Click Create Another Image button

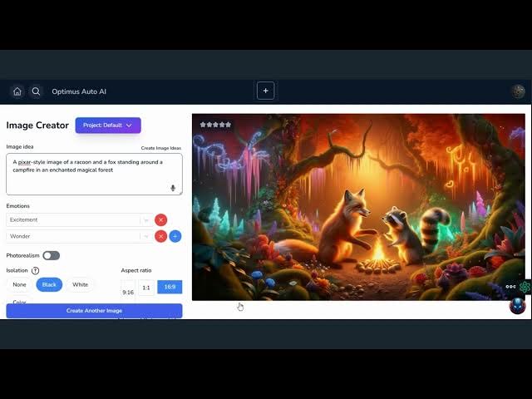(94, 310)
